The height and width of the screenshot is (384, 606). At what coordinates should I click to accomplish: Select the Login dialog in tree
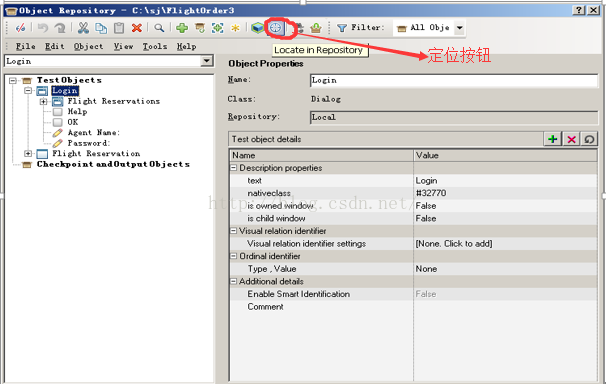point(65,91)
